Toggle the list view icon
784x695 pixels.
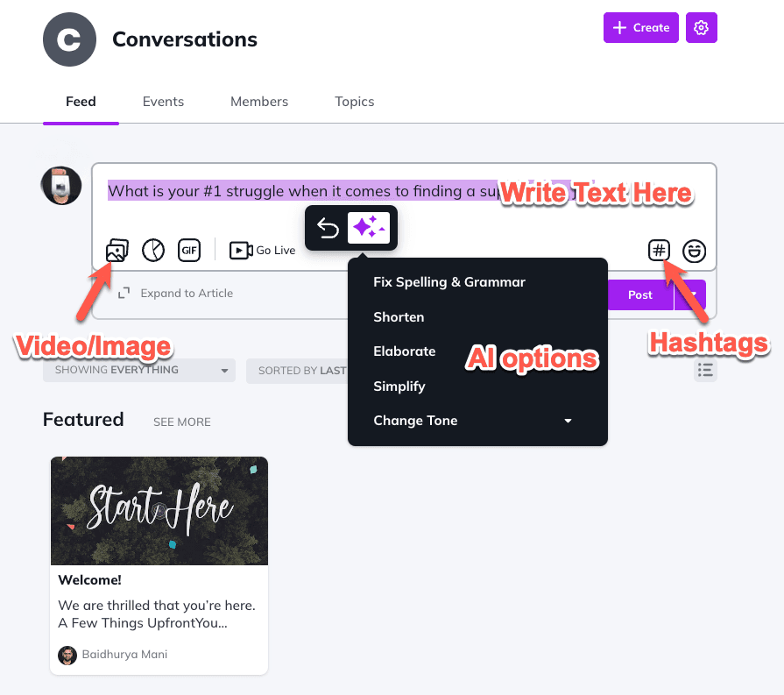pos(705,370)
